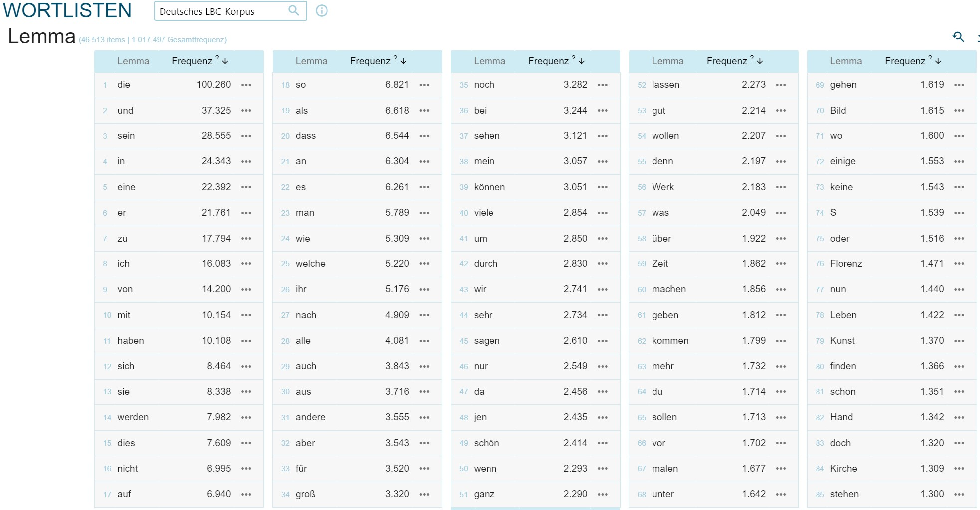Sort fourth table by Frequenz header
This screenshot has height=510, width=980.
(x=735, y=61)
